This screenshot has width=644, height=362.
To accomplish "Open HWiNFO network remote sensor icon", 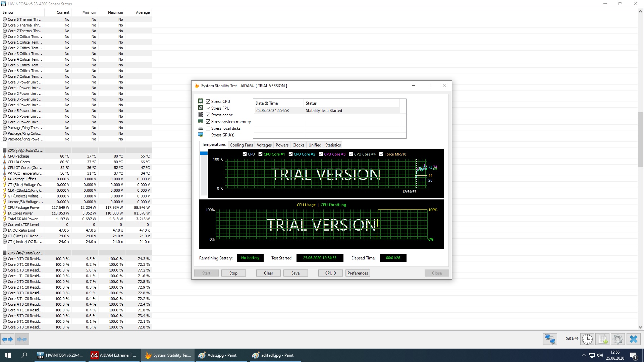I will pos(550,339).
